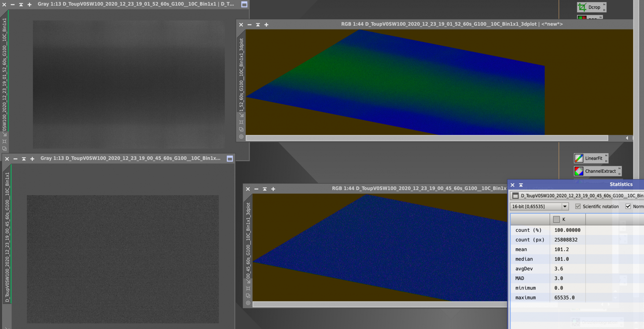Click the fit-view square icon beside the 19_01_52 3dplot
Screen dimensions: 644x329
[x=241, y=122]
